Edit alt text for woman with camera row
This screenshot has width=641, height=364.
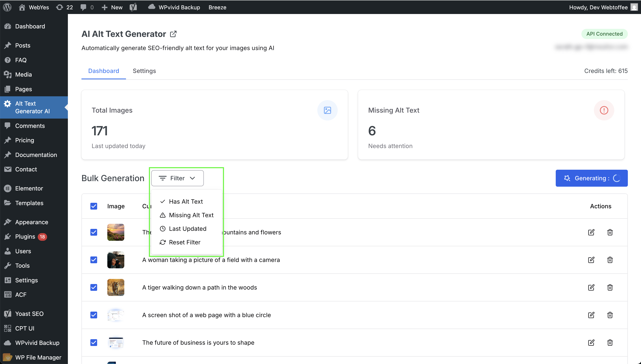point(591,260)
